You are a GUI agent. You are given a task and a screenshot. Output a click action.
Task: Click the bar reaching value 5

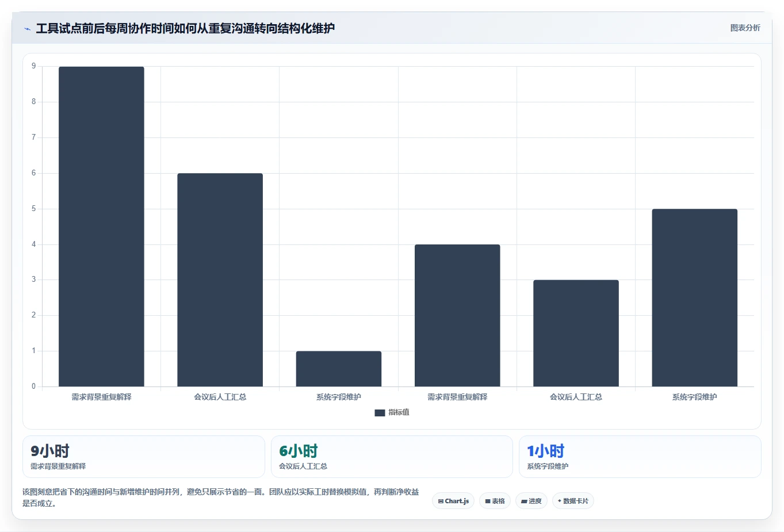pos(695,298)
